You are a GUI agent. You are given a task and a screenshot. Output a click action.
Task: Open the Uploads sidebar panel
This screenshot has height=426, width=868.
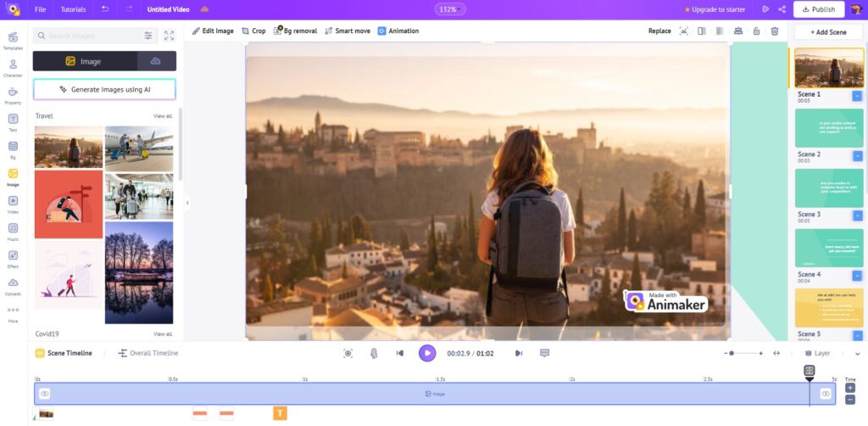[13, 286]
